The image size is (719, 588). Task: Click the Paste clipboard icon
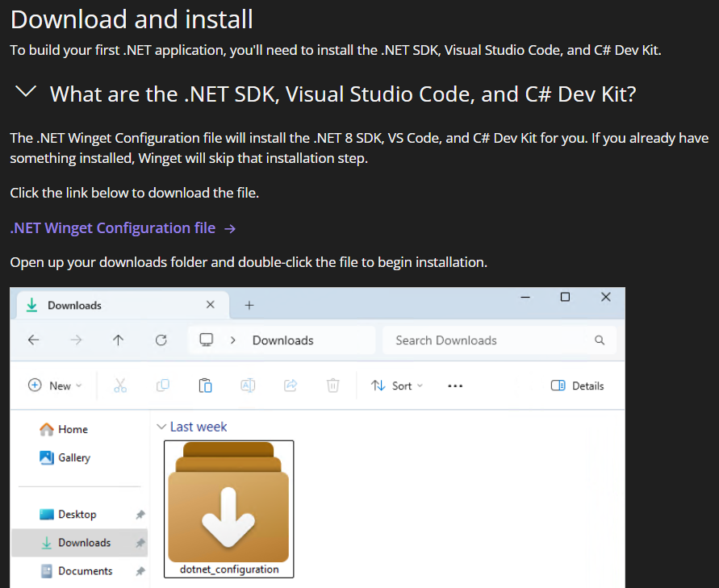(x=205, y=386)
